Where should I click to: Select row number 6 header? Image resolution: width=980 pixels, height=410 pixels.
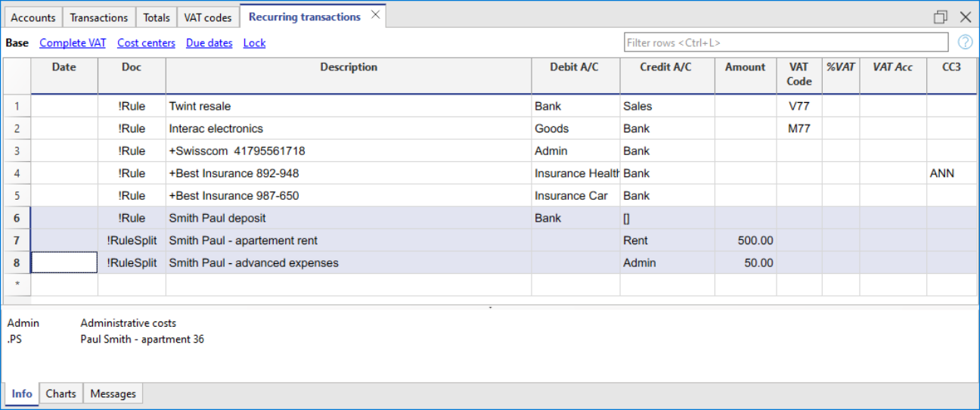[x=17, y=218]
